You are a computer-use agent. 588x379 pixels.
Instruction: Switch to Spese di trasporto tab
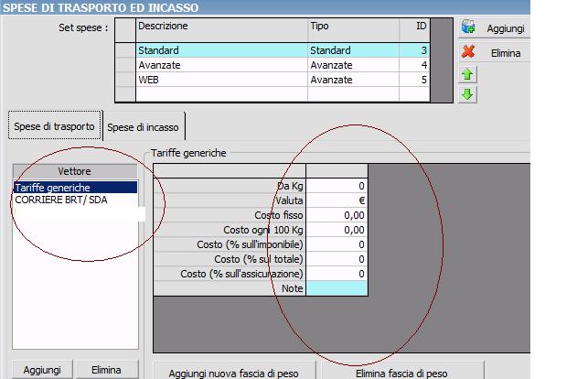pos(54,126)
